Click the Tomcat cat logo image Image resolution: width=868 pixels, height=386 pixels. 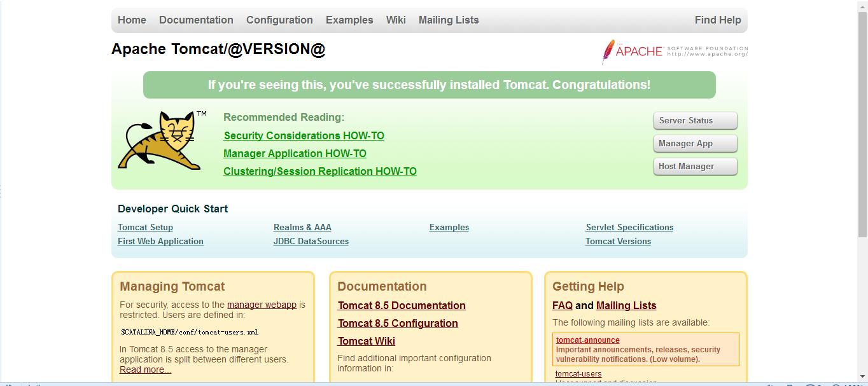pos(162,141)
